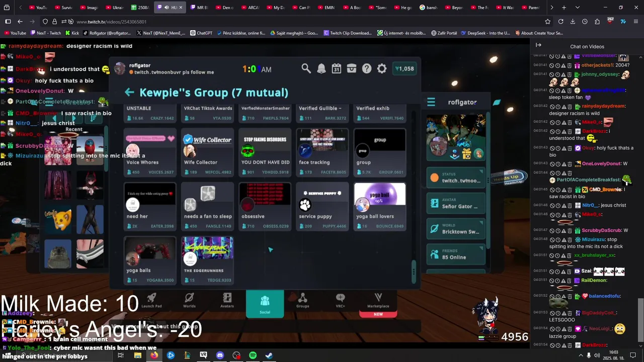Open the VRChat calendar icon
The height and width of the screenshot is (362, 644).
click(x=336, y=68)
